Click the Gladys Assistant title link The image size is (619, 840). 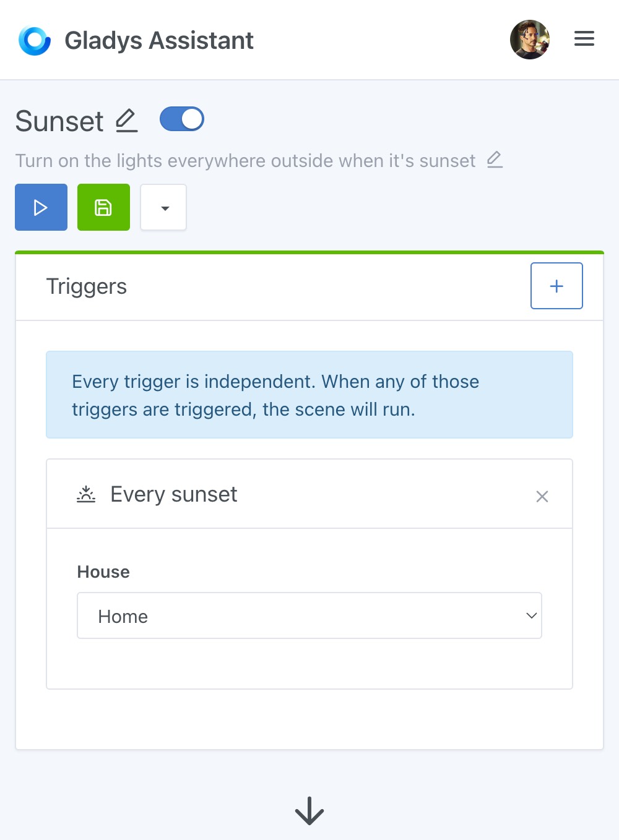159,41
